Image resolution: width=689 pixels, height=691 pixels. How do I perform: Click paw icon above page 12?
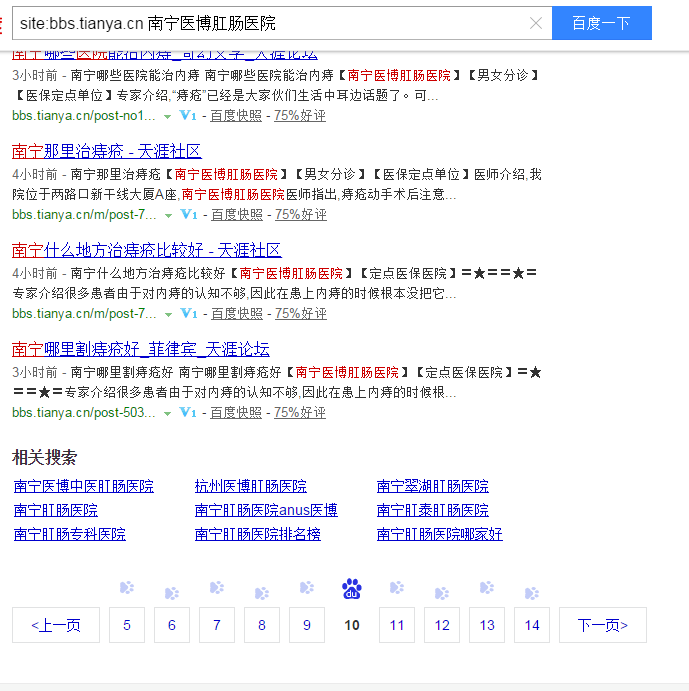point(442,593)
